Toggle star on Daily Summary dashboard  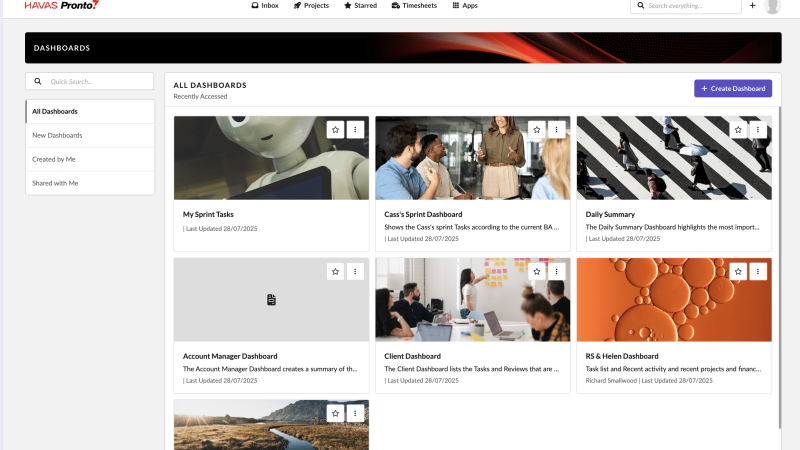[x=738, y=129]
